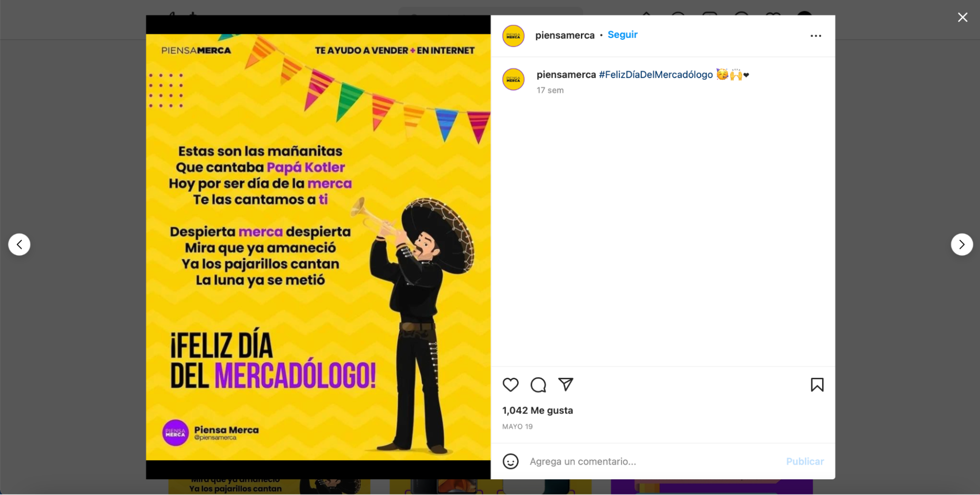Click piensamerca avatar beside the caption
980x495 pixels.
(x=513, y=79)
